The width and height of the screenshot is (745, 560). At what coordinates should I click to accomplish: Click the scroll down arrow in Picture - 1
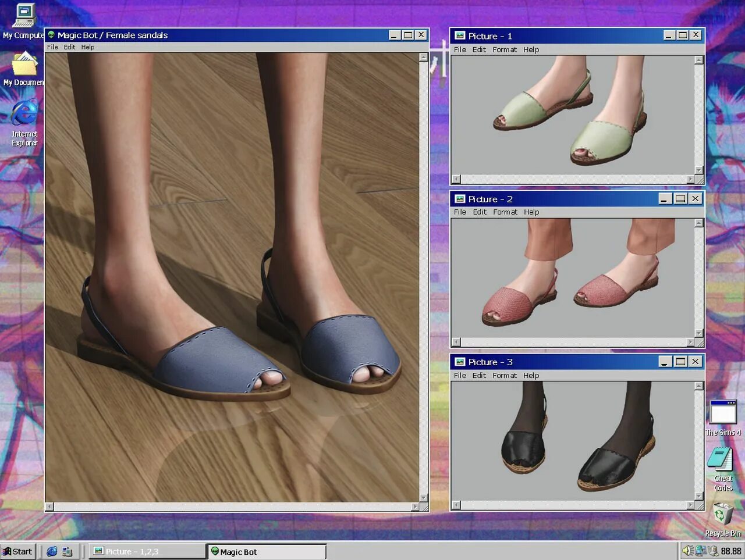tap(699, 170)
